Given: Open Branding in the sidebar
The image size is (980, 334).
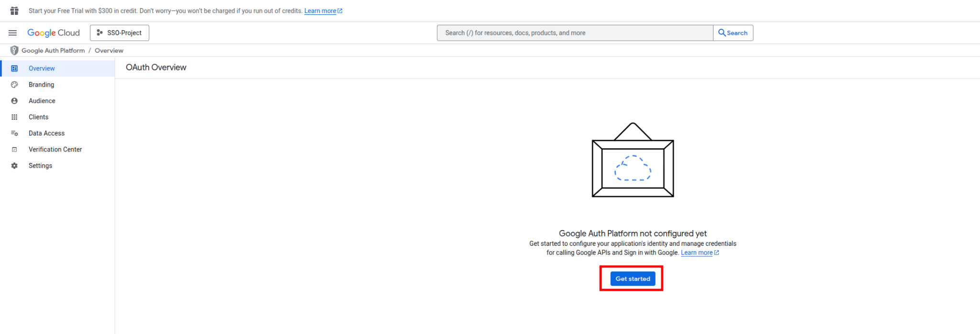Looking at the screenshot, I should [x=57, y=85].
